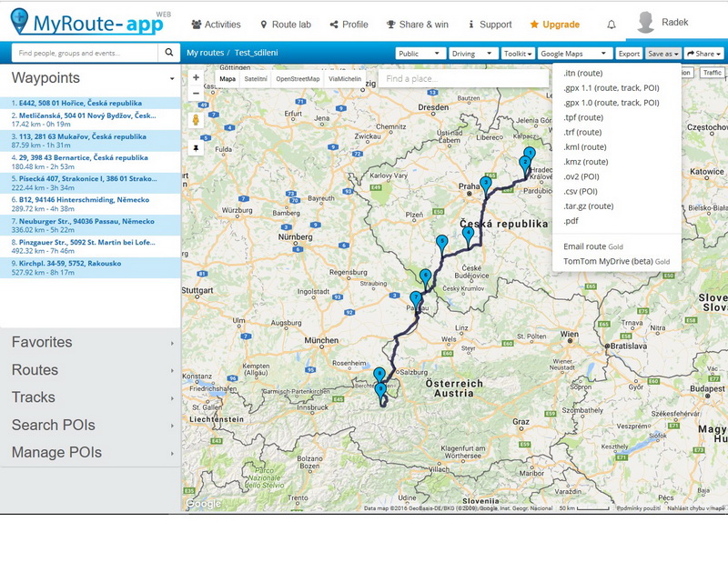Image resolution: width=728 pixels, height=582 pixels.
Task: Choose .gpx 1.1 (route, track, POI) format
Action: click(x=612, y=88)
